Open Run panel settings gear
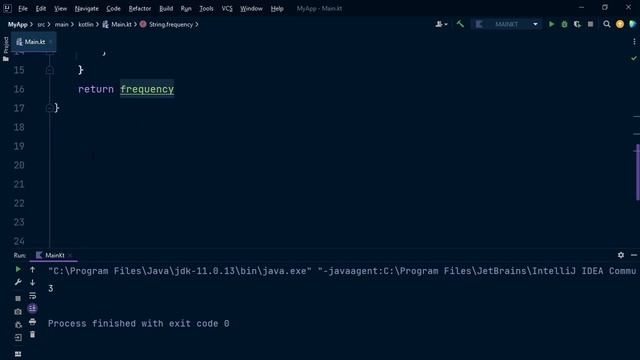 621,255
